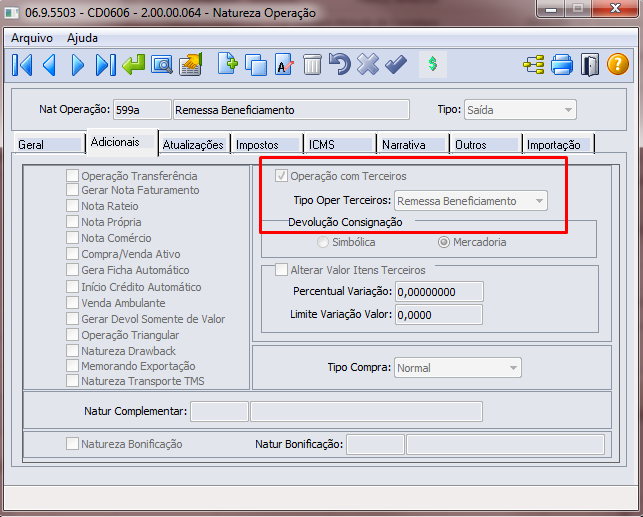Print using the printer icon

[562, 65]
